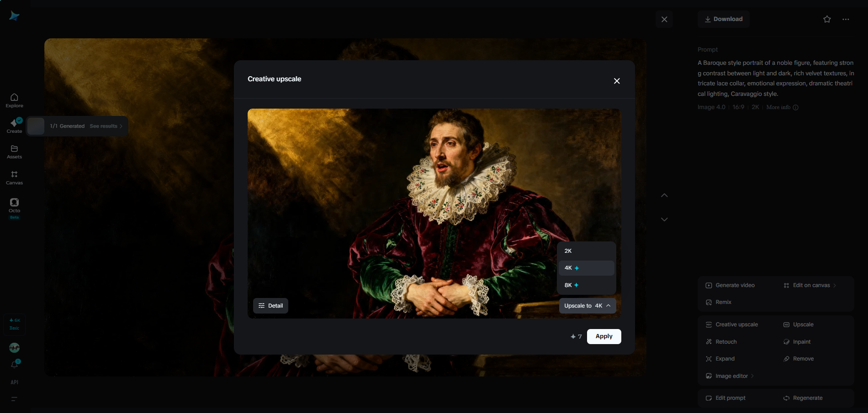Open the Image editor submenu
The image size is (868, 413).
730,376
